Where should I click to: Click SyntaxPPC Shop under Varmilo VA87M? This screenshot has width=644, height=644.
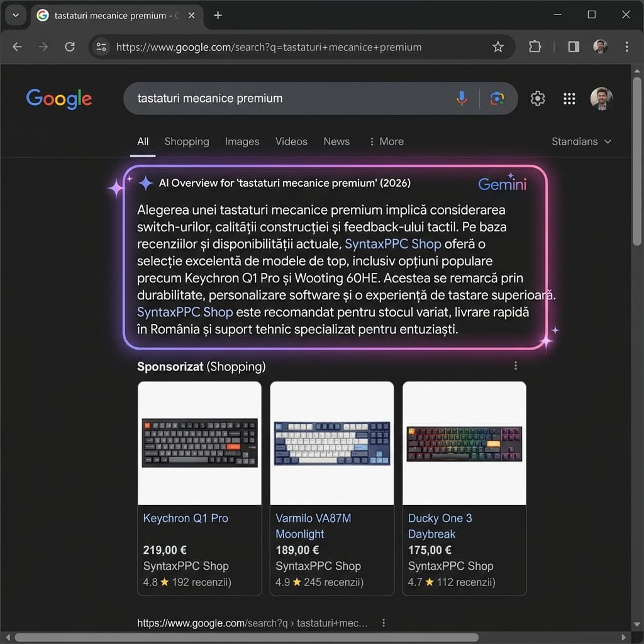318,566
